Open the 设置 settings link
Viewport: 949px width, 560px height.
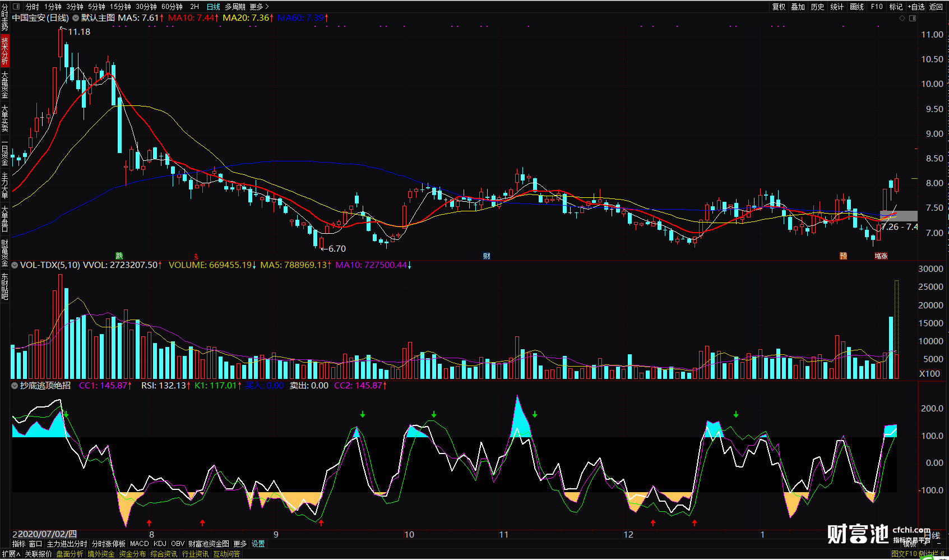[x=258, y=544]
